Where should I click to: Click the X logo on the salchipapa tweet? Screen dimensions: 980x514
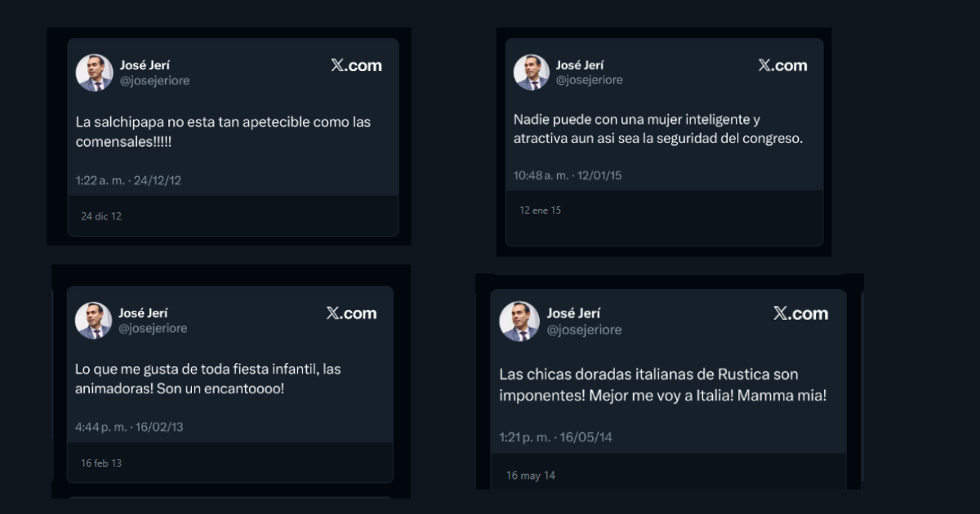coord(354,64)
